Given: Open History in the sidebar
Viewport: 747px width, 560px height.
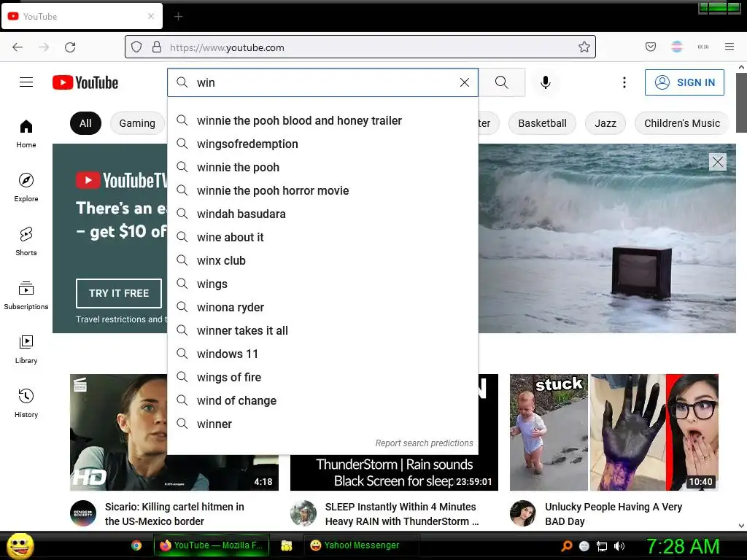Looking at the screenshot, I should click(26, 403).
